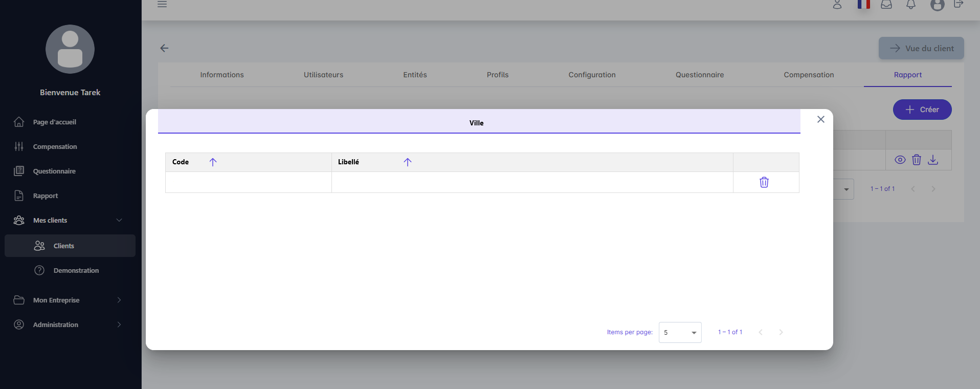This screenshot has height=389, width=980.
Task: Download the report with the download icon
Action: pos(933,160)
